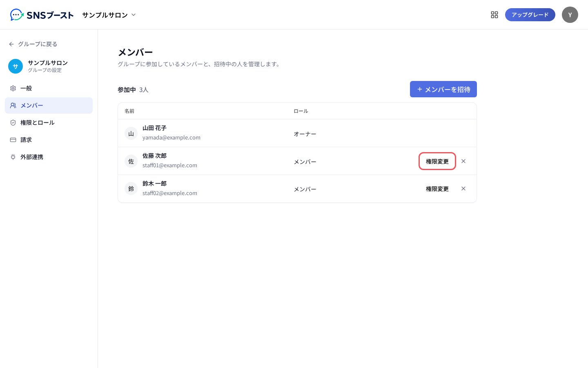This screenshot has width=588, height=368.
Task: Click the オーナー role cell
Action: pyautogui.click(x=305, y=134)
